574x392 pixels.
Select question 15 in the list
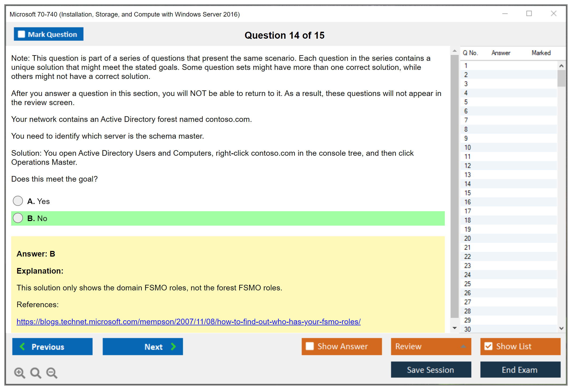point(468,193)
